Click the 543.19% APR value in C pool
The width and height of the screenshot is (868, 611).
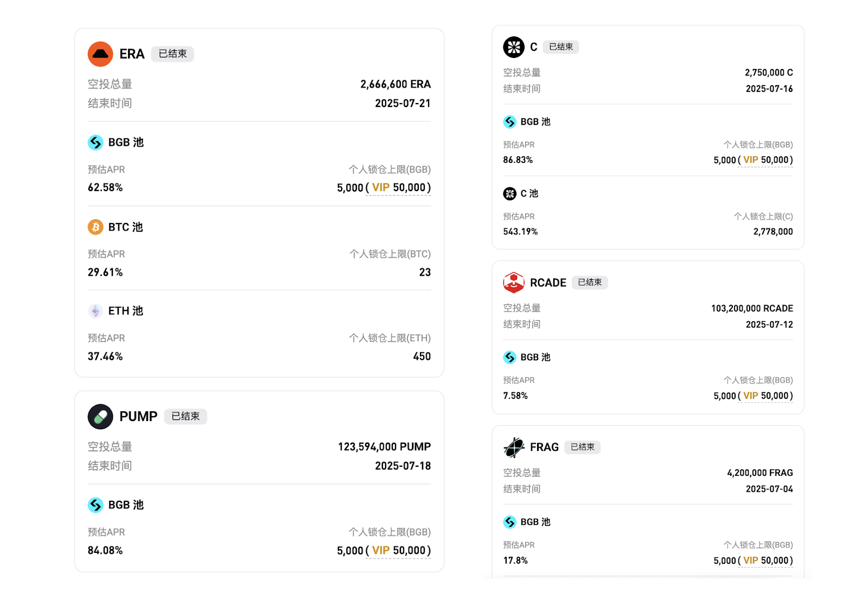tap(520, 231)
